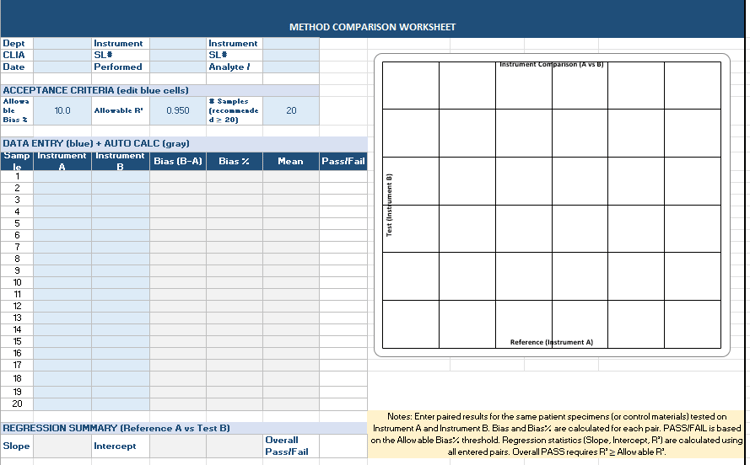Click the Allowable R² value 0.950
Image resolution: width=750 pixels, height=465 pixels.
click(x=178, y=111)
